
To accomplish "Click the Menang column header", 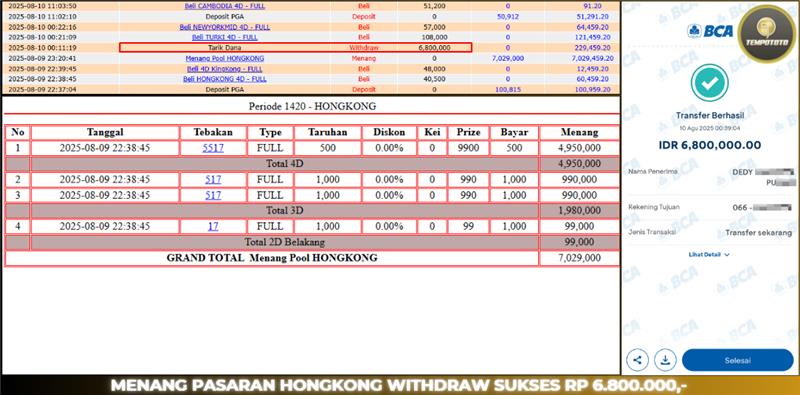I will click(579, 132).
